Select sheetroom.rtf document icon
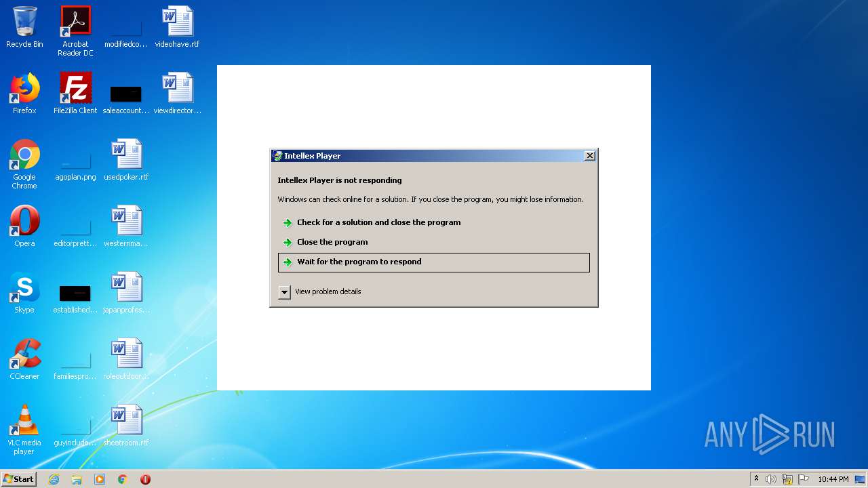868x488 pixels. pyautogui.click(x=126, y=426)
